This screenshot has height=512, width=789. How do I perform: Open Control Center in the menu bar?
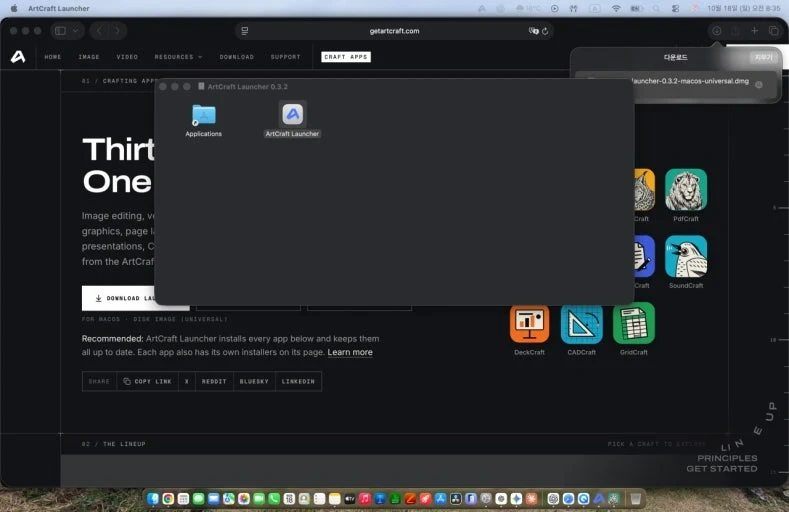click(675, 9)
